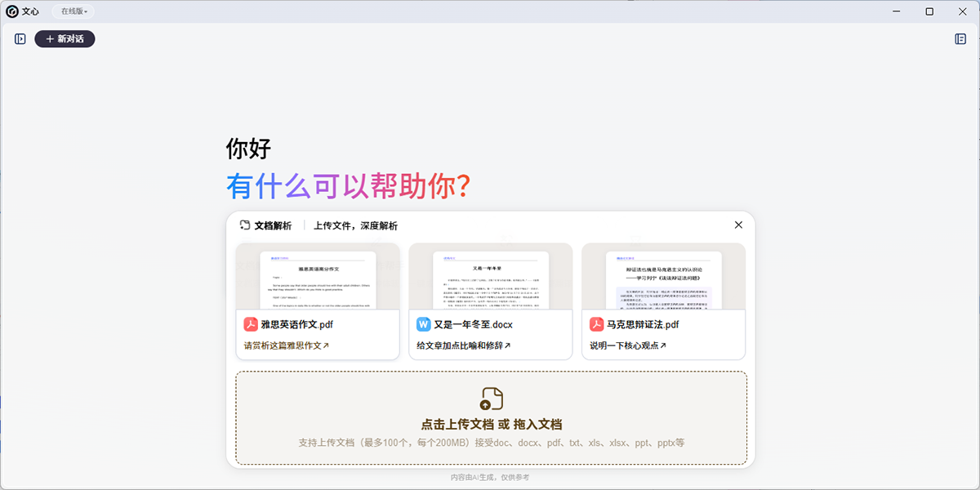Start a new chat with 新对话
Image resolution: width=980 pixels, height=490 pixels.
pos(65,38)
